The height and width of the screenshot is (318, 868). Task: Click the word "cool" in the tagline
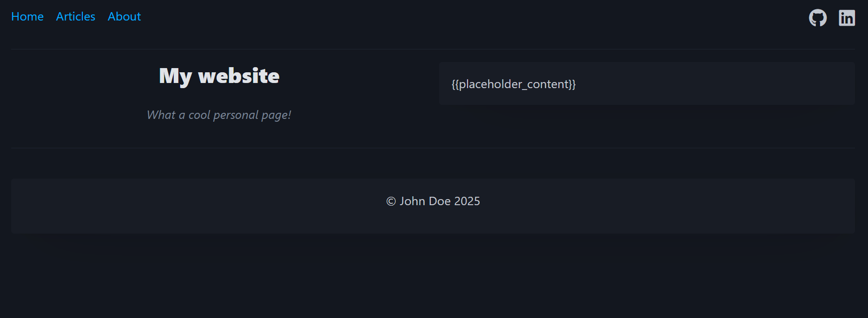[x=199, y=115]
